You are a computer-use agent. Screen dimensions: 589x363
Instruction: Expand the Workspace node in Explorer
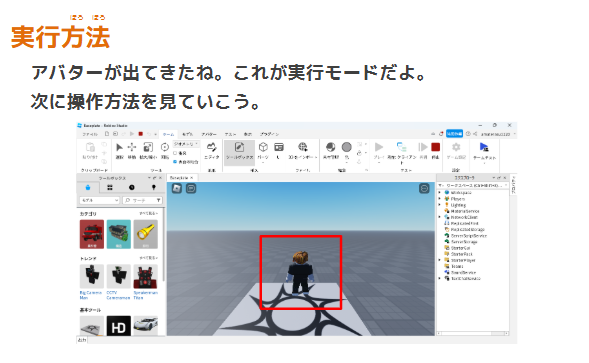click(440, 192)
